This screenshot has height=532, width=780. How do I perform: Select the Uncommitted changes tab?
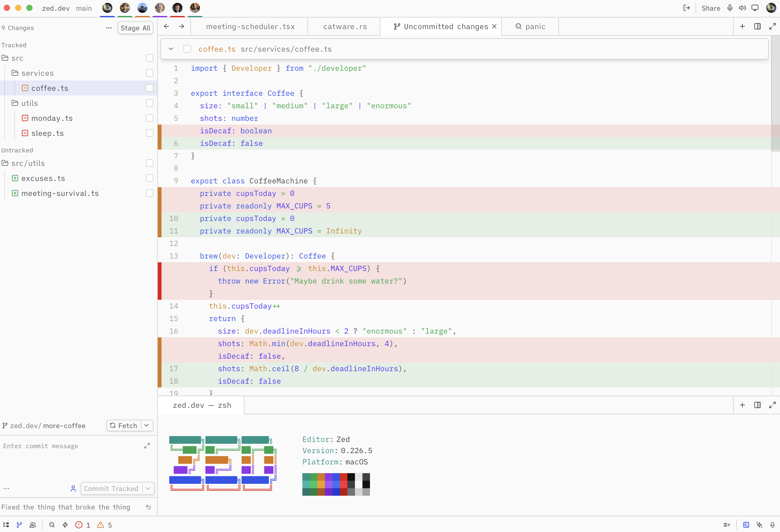pos(441,27)
